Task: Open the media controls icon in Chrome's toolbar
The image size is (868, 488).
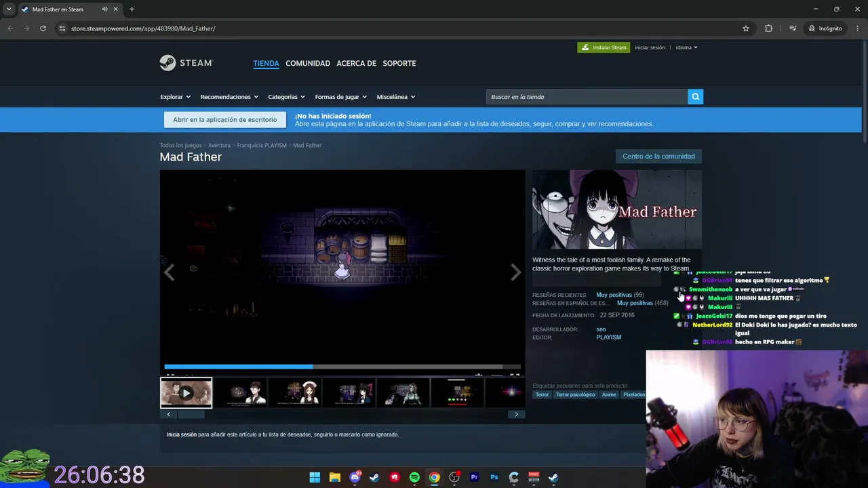Action: [793, 28]
